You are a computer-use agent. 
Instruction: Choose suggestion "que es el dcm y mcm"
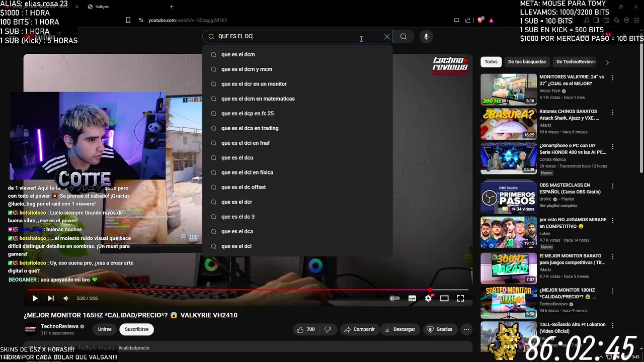(x=298, y=69)
